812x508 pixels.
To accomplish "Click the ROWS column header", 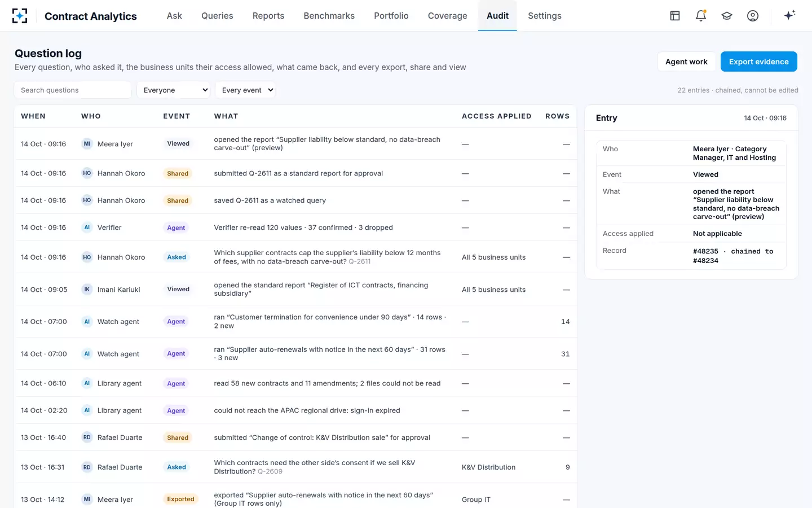I will (x=557, y=116).
